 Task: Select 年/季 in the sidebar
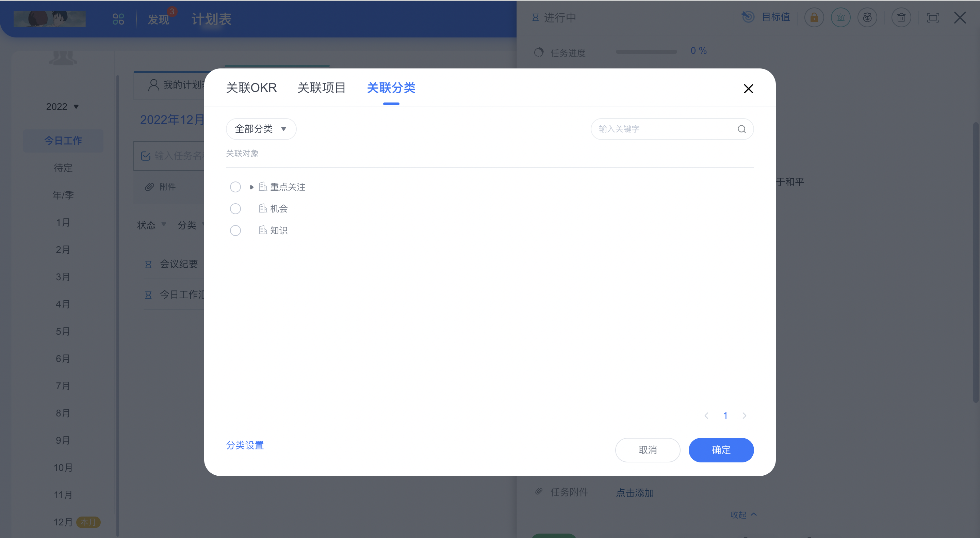63,195
